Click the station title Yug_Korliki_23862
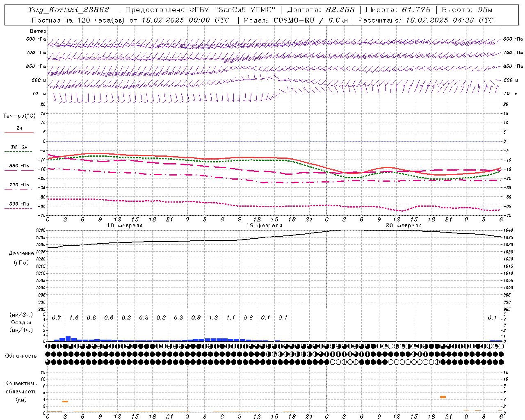The height and width of the screenshot is (420, 525). tap(69, 10)
